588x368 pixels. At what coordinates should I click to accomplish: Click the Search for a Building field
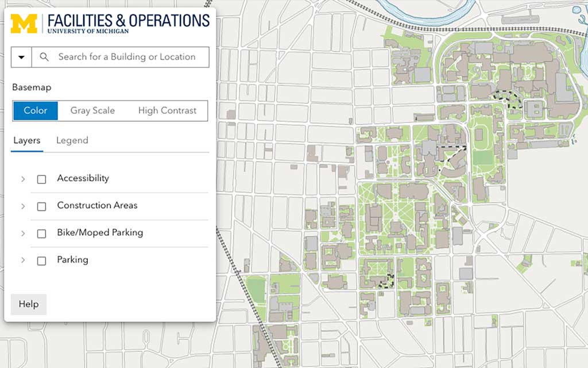tap(121, 57)
